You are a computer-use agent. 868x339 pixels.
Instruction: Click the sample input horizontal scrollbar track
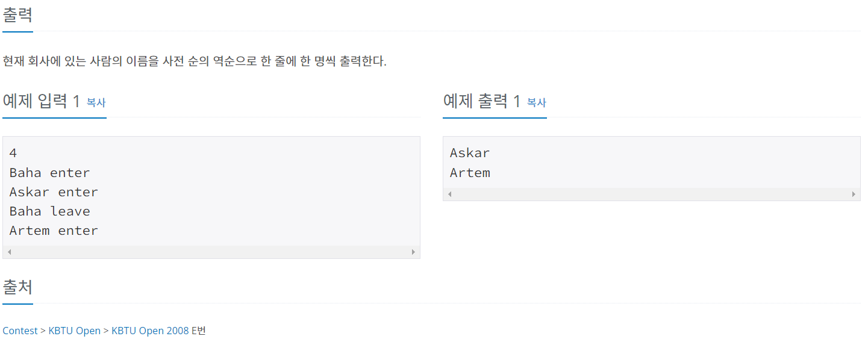point(211,252)
